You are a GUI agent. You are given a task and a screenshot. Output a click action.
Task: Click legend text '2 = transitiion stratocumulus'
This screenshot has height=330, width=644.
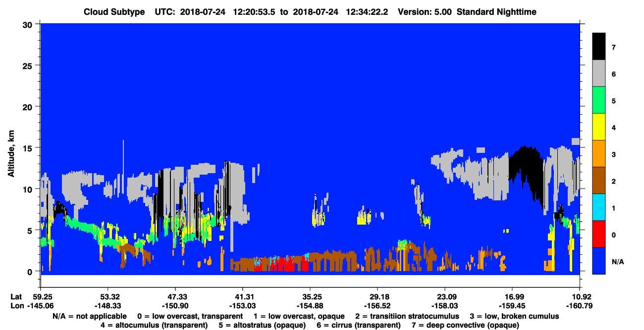408,316
